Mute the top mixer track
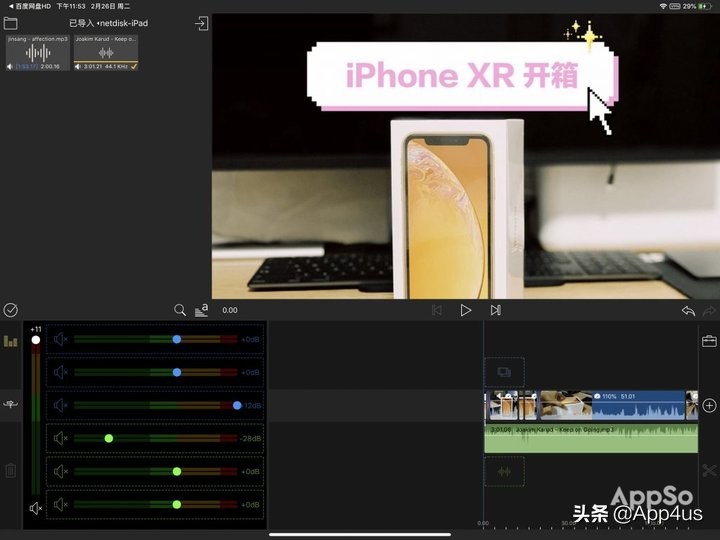The image size is (720, 540). pos(61,339)
